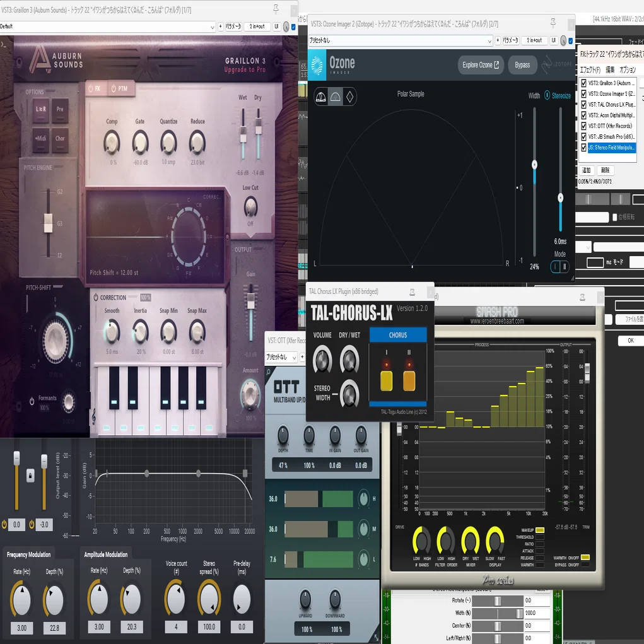Click the Pitch Engine range fader
This screenshot has height=644, width=644.
(48, 223)
